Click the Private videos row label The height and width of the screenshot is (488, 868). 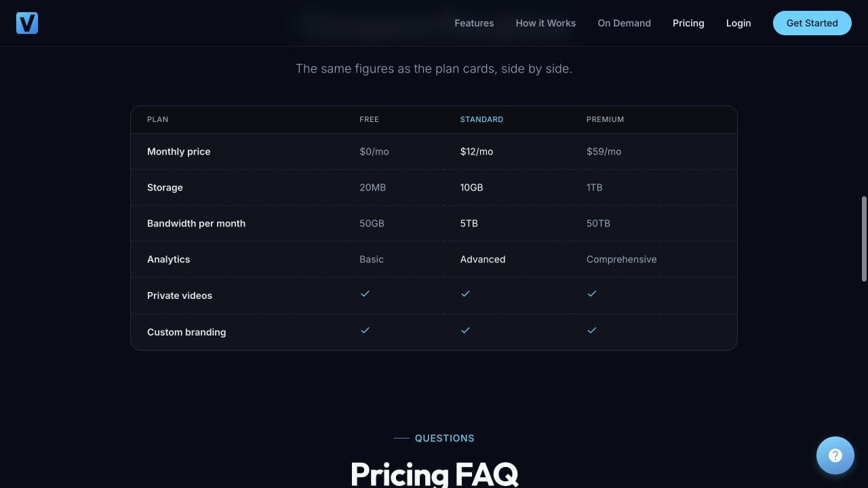[180, 296]
